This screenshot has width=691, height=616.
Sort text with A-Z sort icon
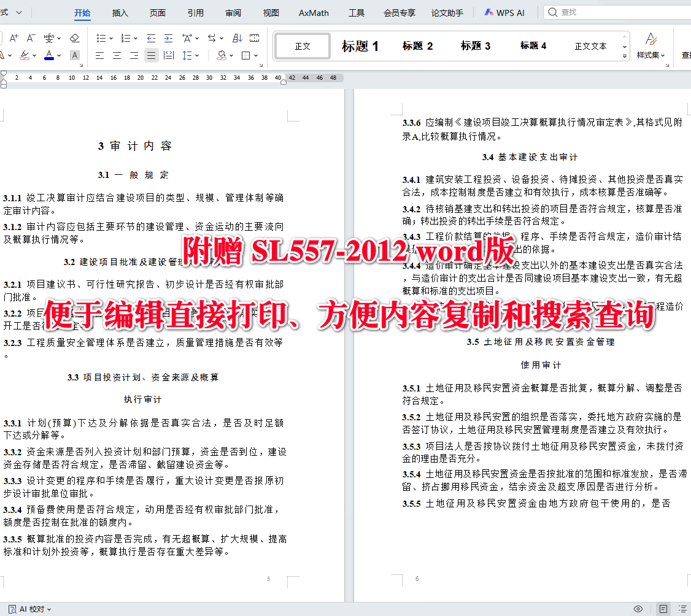[237, 38]
